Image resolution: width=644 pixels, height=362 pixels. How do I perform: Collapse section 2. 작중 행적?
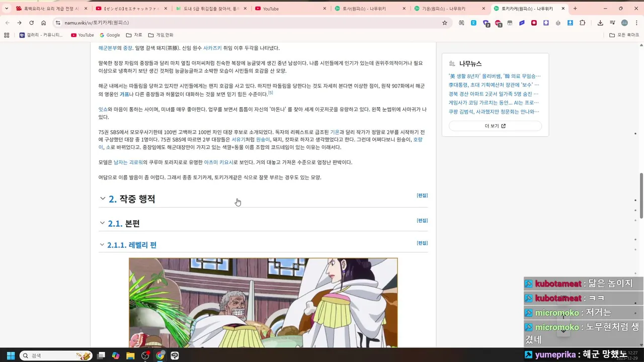[103, 199]
